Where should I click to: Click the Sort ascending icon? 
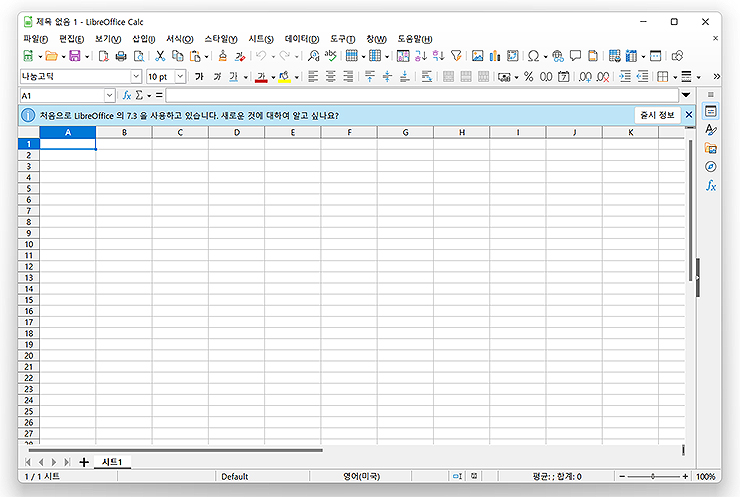(421, 56)
